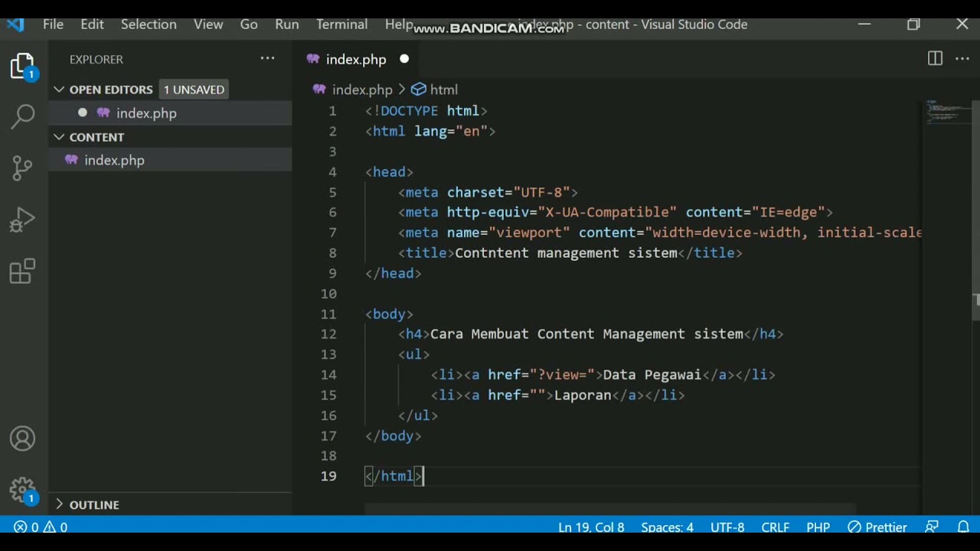Open editor more actions ellipsis

(x=962, y=59)
